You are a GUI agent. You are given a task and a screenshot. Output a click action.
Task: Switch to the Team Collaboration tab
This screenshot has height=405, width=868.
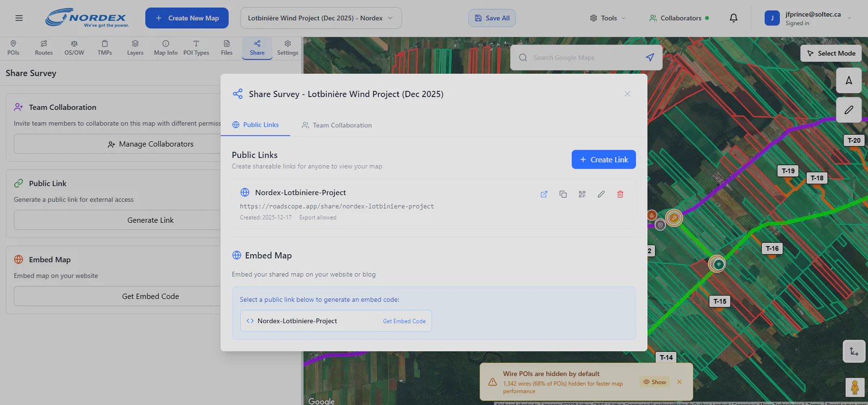pos(337,125)
